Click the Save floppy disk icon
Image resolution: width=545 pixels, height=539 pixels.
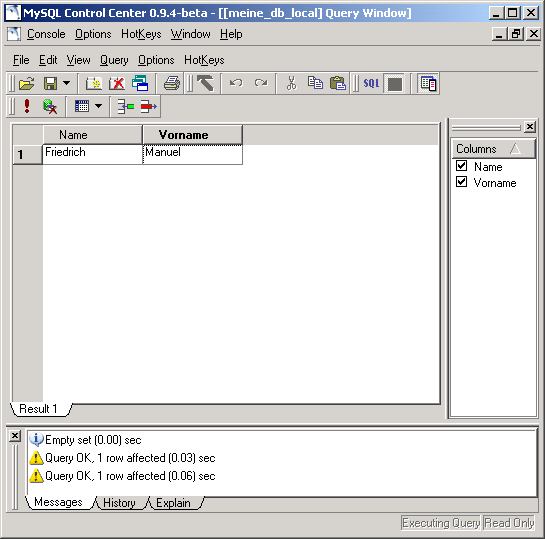point(50,83)
